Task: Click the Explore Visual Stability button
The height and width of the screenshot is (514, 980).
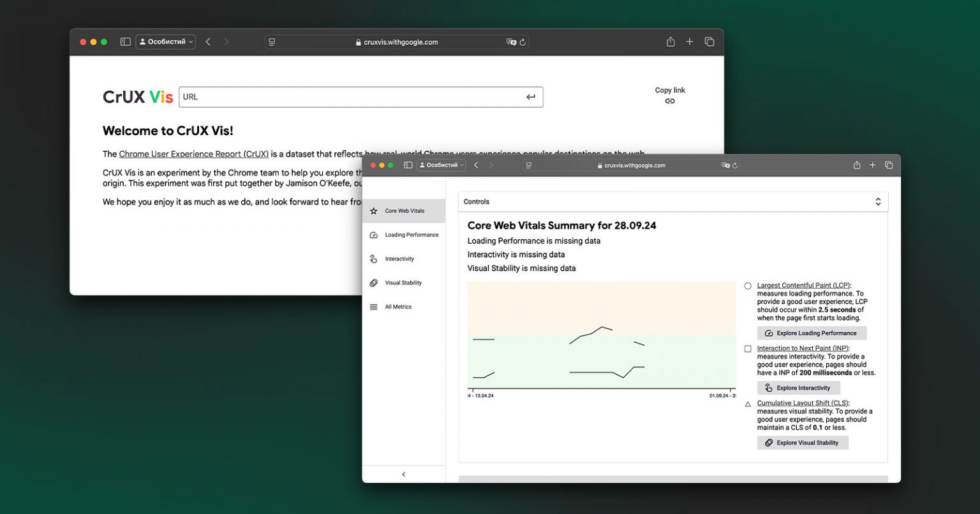Action: (x=803, y=443)
